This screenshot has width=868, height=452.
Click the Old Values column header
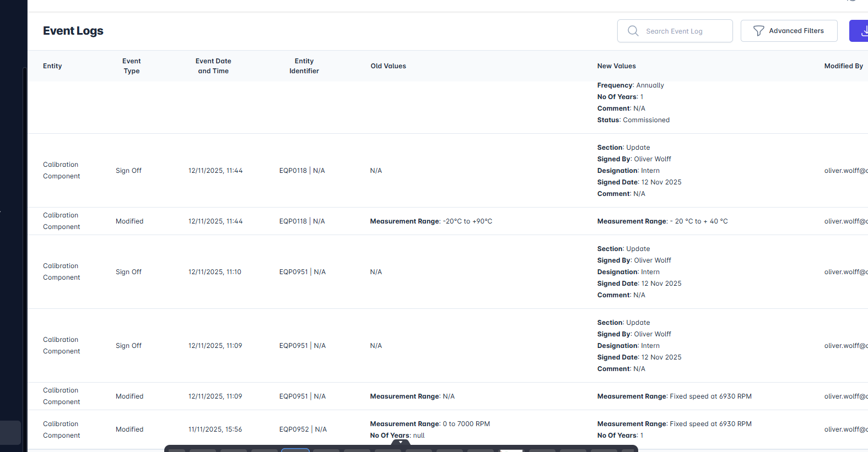388,66
